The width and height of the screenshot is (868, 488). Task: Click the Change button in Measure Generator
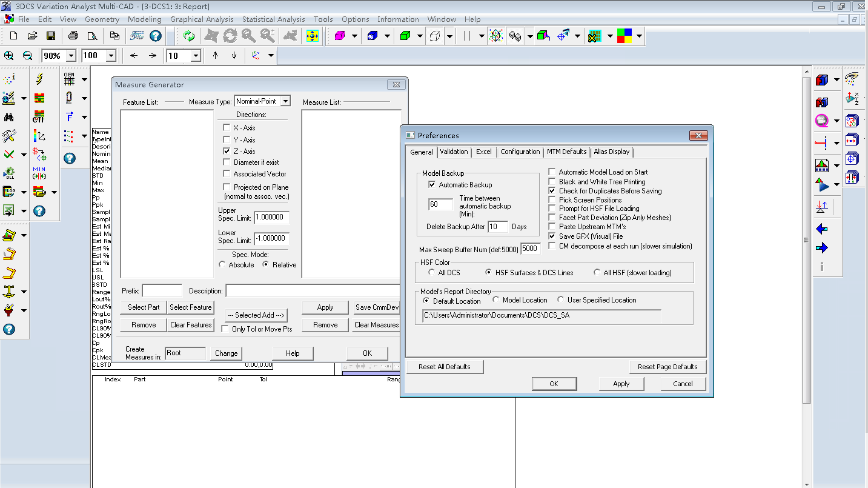point(226,353)
